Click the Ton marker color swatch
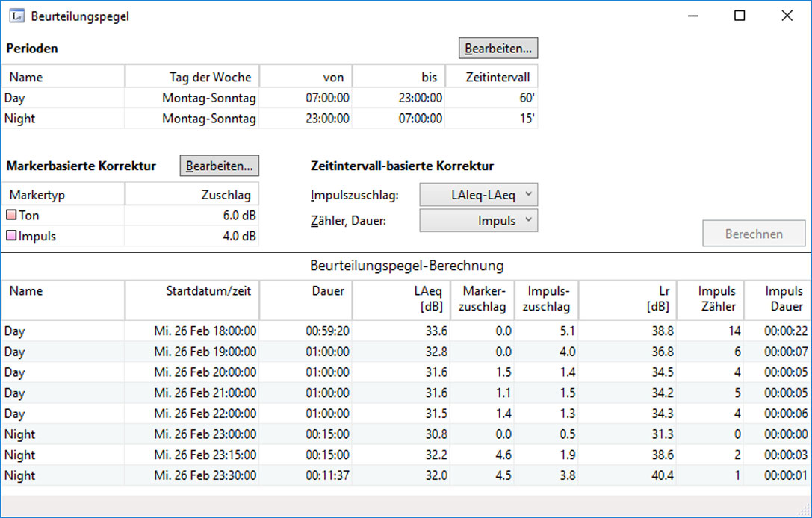Screen dimensions: 812x518 [x=11, y=215]
